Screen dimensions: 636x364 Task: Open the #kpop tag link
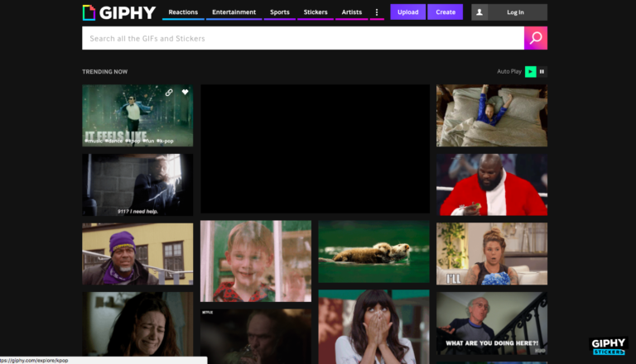click(x=132, y=141)
